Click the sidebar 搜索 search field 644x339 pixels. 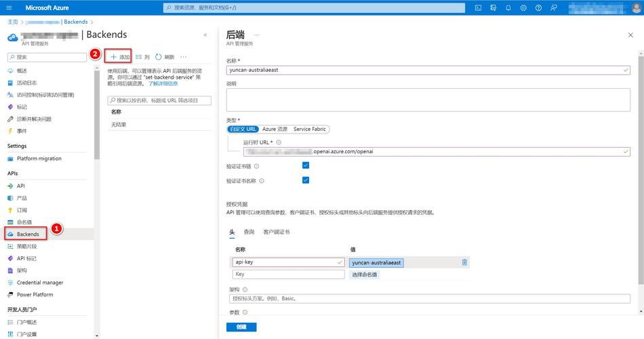point(47,57)
